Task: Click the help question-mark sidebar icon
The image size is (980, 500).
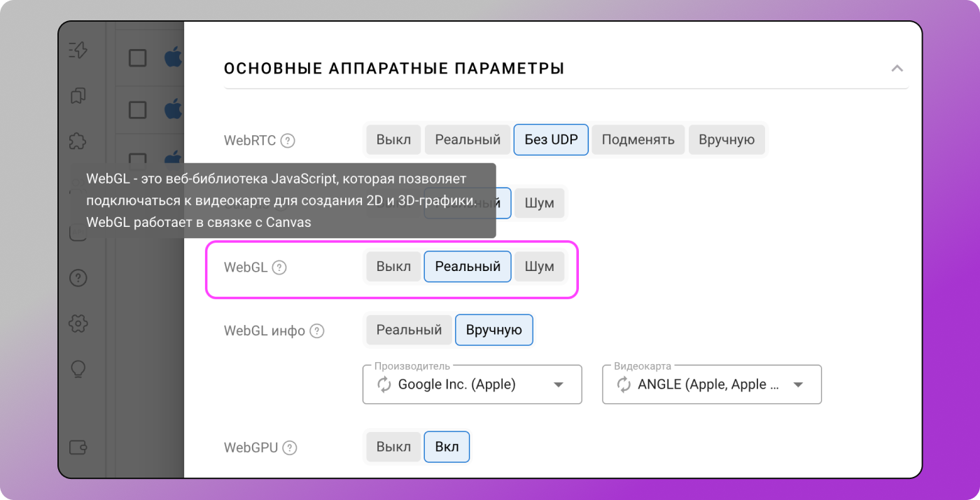Action: (78, 278)
